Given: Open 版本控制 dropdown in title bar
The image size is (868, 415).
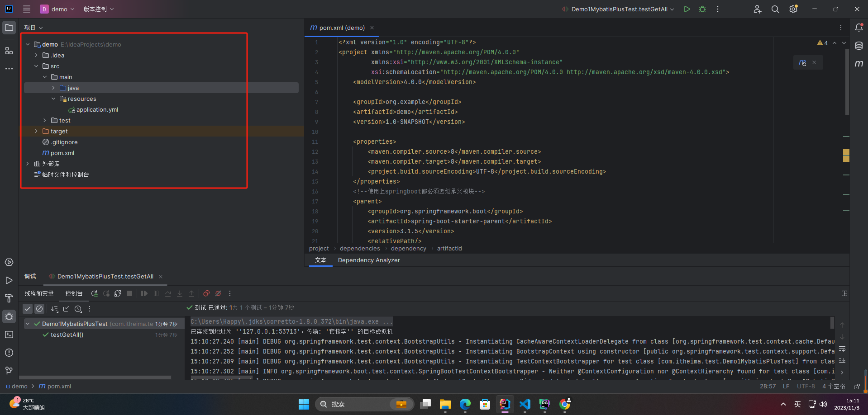Looking at the screenshot, I should pyautogui.click(x=99, y=9).
